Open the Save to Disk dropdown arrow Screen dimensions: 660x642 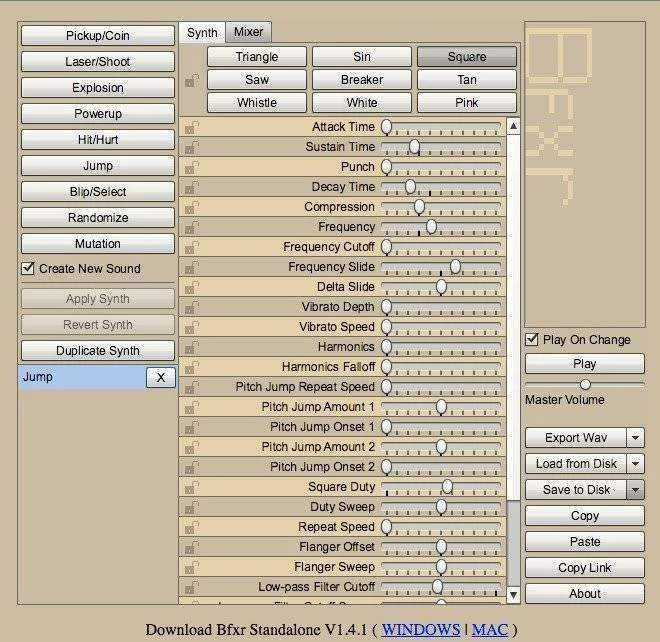click(635, 490)
